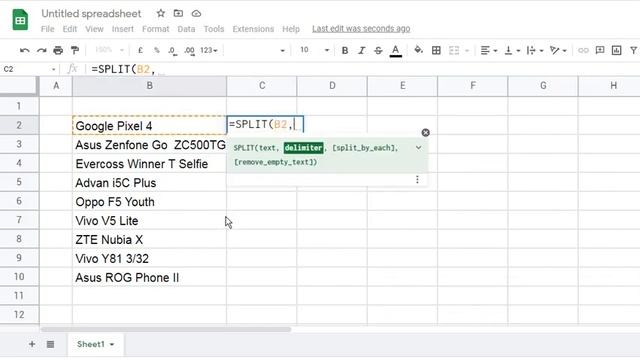Add a new sheet
Screen dimensions: 640x360
point(32,344)
